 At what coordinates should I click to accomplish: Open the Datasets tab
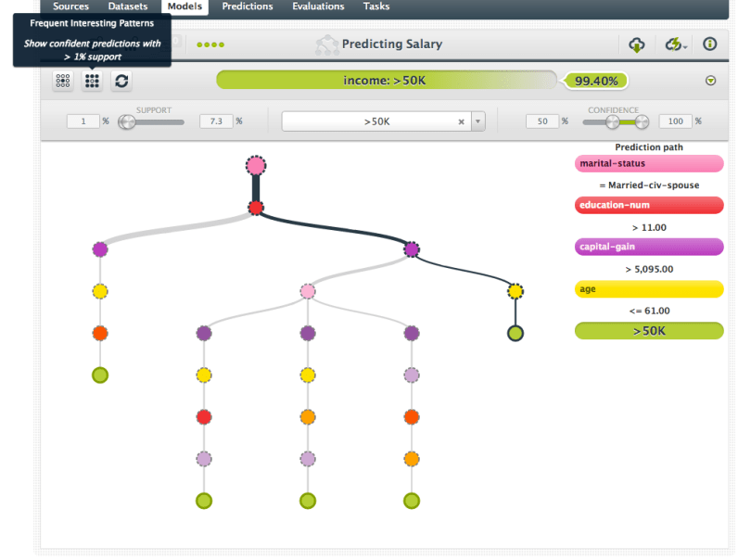128,6
